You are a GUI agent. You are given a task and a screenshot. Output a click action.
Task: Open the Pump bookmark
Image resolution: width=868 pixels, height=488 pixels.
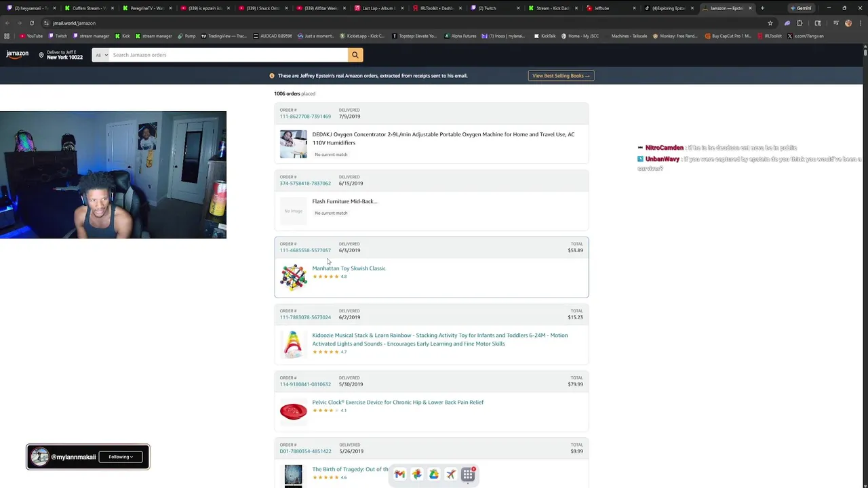[186, 36]
